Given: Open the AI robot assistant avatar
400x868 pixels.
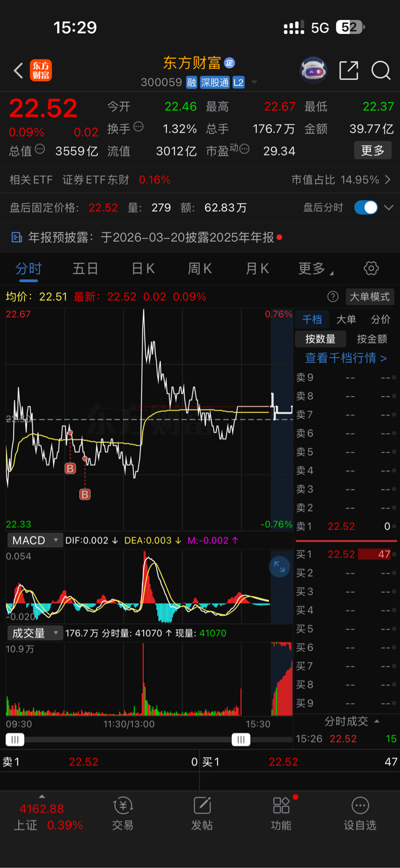Looking at the screenshot, I should tap(313, 70).
